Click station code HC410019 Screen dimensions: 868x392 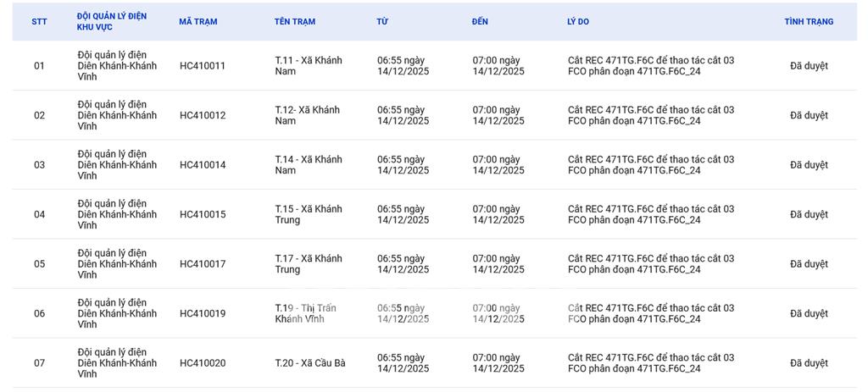[203, 313]
